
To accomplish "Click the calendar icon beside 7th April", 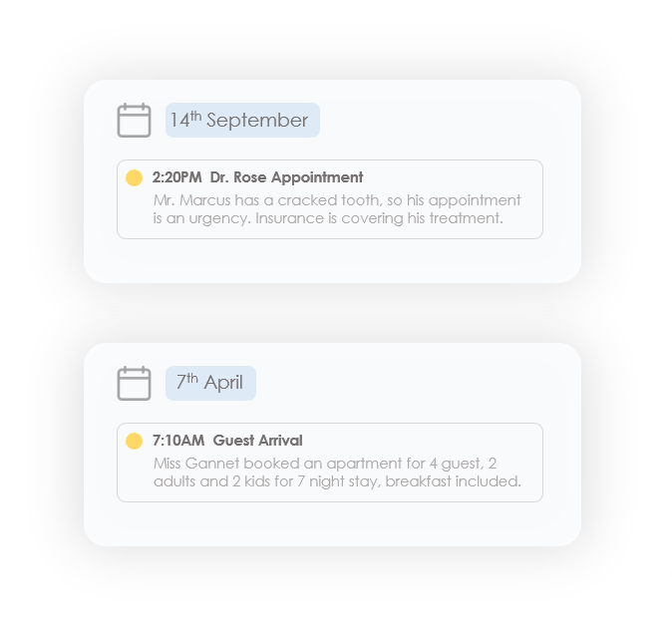I will [134, 383].
